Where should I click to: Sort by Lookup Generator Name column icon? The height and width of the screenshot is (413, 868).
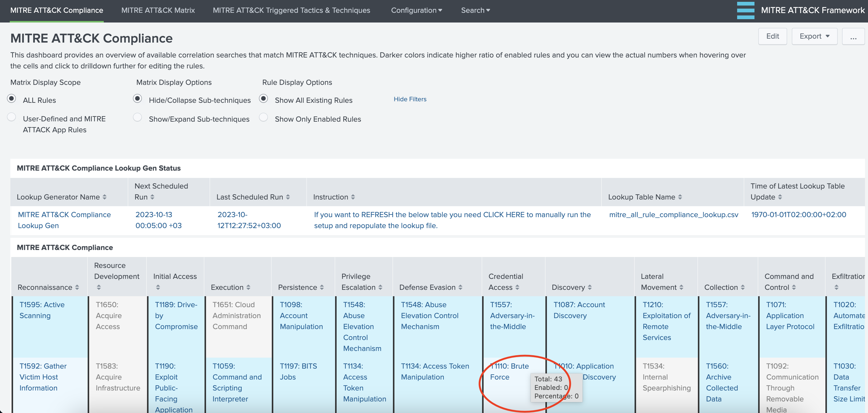pos(104,197)
